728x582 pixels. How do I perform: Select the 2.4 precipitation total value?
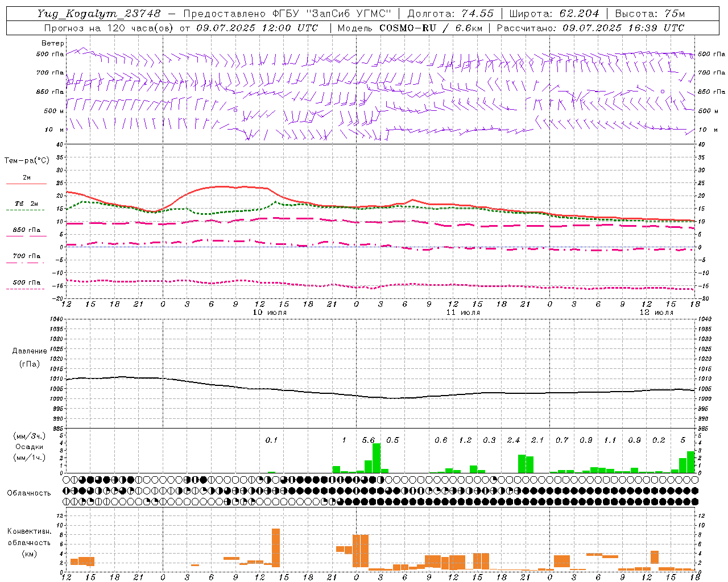tap(514, 440)
